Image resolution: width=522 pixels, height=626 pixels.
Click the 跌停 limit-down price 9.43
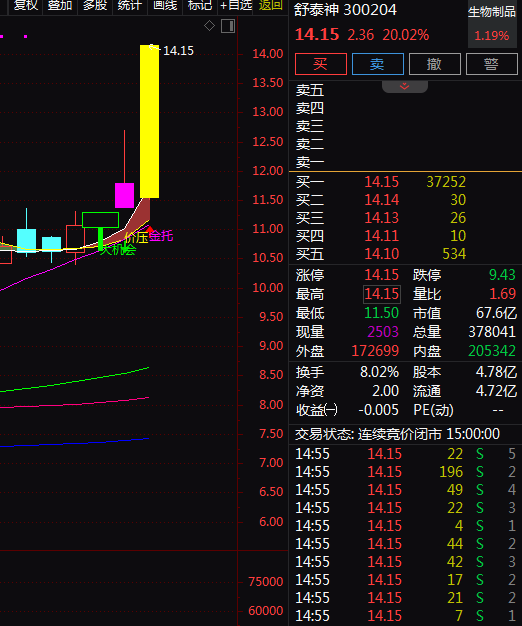[x=502, y=275]
